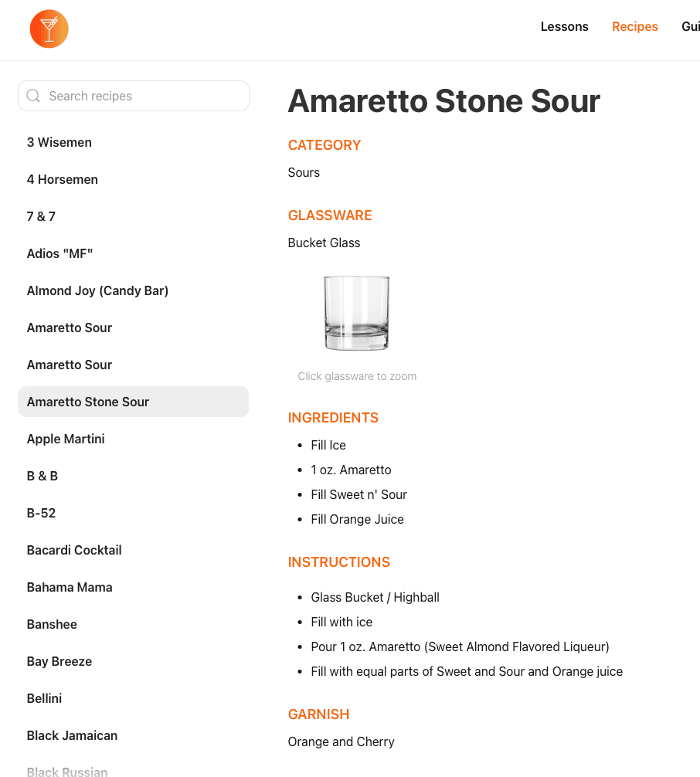Select the Bay Breeze recipe
The height and width of the screenshot is (777, 700).
click(59, 661)
